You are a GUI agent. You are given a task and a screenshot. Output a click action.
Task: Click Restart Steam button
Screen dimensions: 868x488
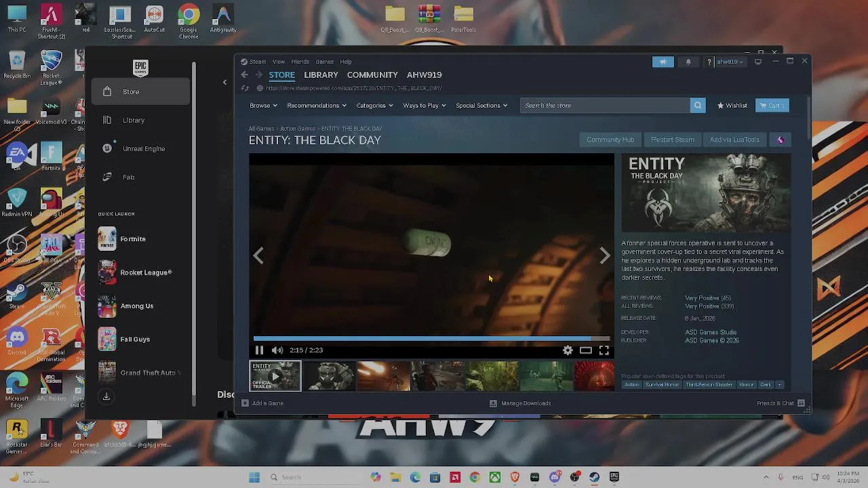coord(672,140)
